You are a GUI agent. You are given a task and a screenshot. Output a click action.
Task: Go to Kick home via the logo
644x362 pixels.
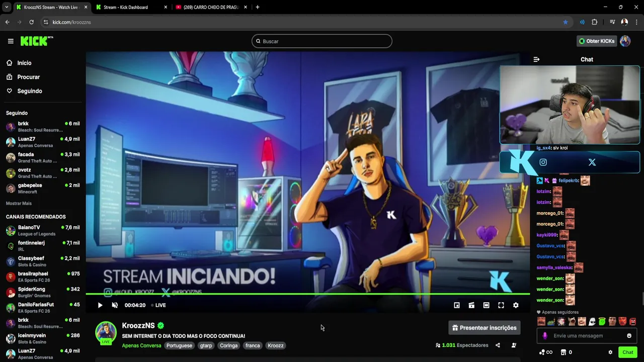pyautogui.click(x=36, y=41)
